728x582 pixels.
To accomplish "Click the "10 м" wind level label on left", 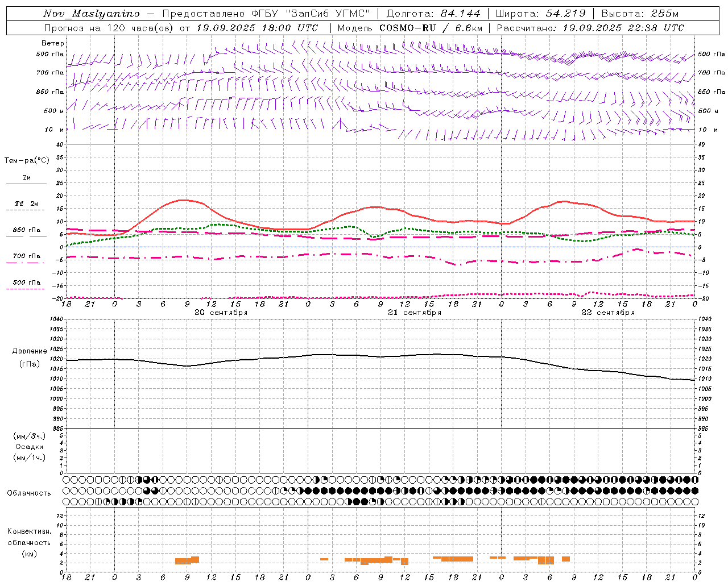I will coord(54,130).
